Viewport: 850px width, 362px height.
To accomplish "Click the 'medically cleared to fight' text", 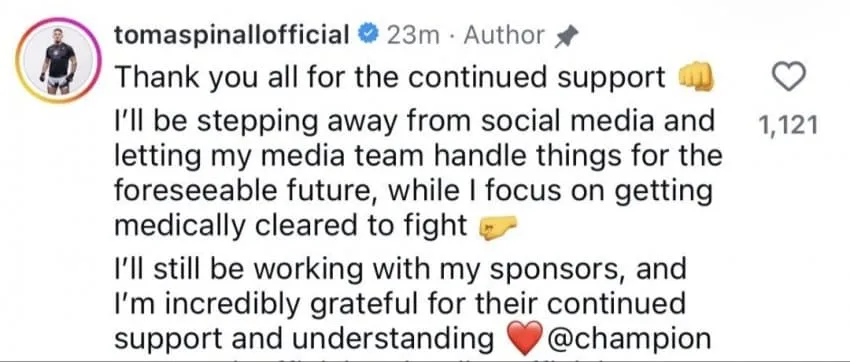I will pos(291,226).
